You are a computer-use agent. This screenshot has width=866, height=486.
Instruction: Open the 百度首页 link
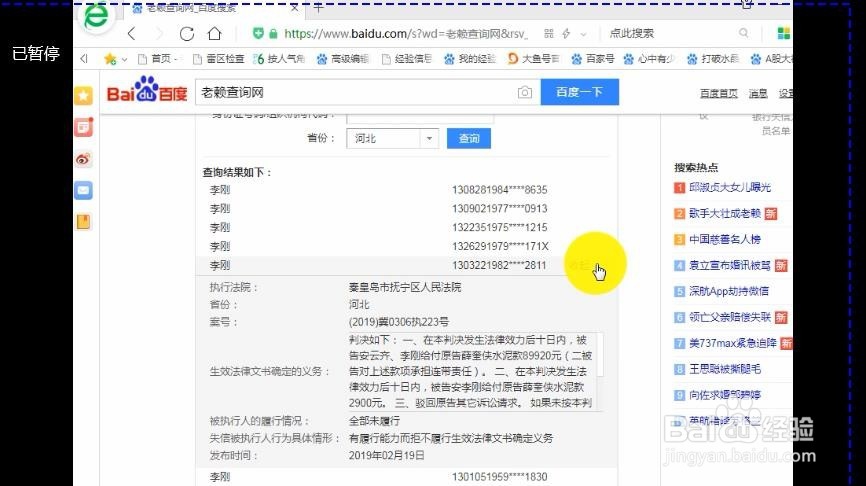719,93
